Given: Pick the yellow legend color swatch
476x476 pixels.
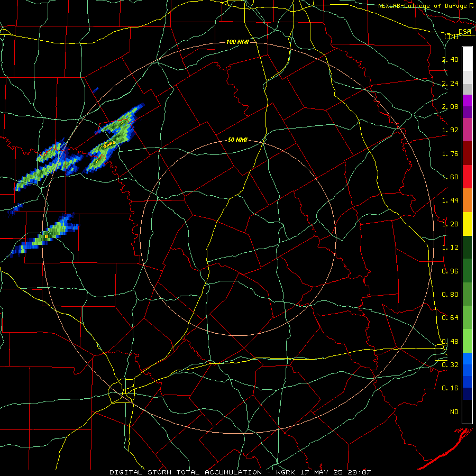Looking at the screenshot, I should (x=467, y=224).
